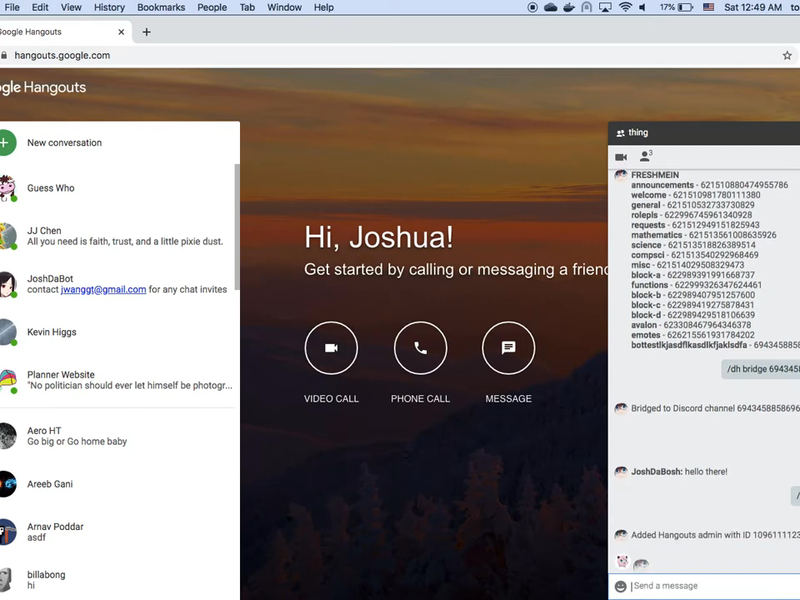This screenshot has height=600, width=800.
Task: Click the avalon channel line in chat
Action: (x=691, y=325)
